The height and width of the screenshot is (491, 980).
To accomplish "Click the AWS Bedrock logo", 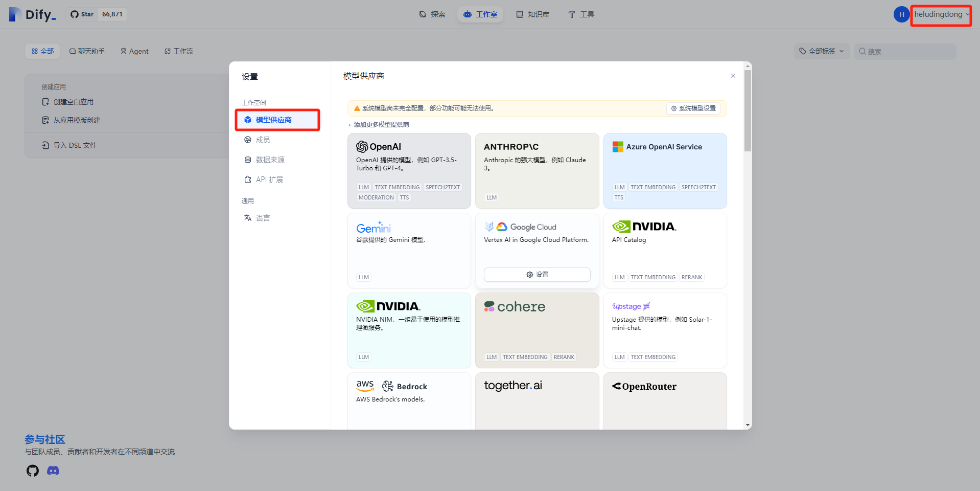I will [x=392, y=386].
